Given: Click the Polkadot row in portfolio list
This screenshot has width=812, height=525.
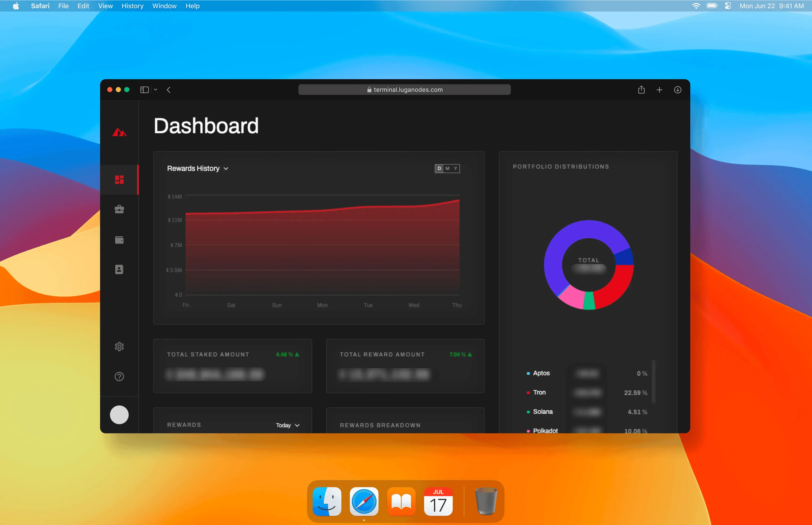Looking at the screenshot, I should click(587, 431).
